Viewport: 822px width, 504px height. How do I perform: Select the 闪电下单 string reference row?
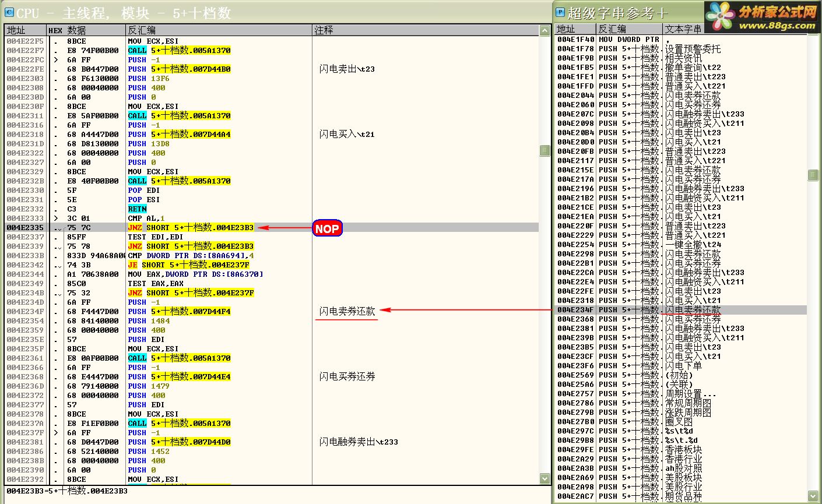tap(681, 366)
